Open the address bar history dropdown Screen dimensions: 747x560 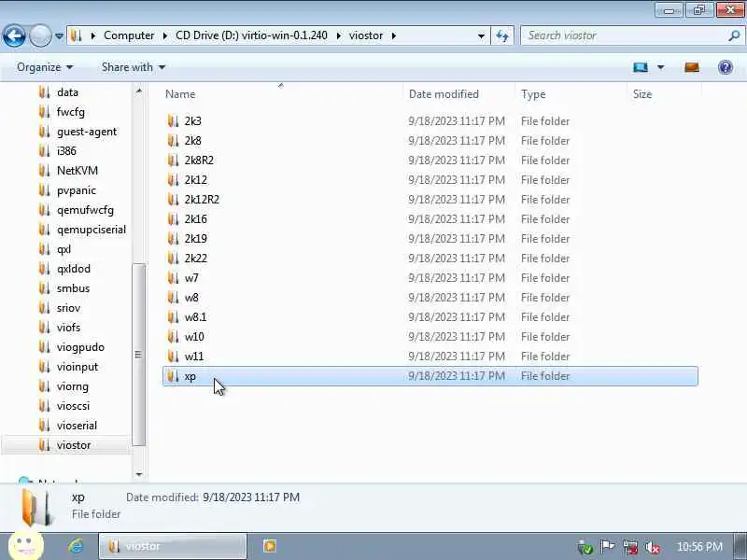point(481,35)
